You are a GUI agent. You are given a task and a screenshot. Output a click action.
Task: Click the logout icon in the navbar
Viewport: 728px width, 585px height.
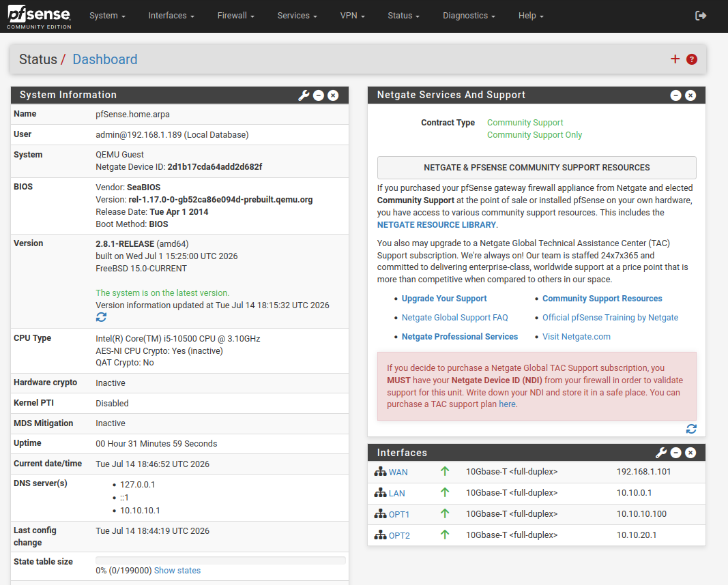point(701,16)
